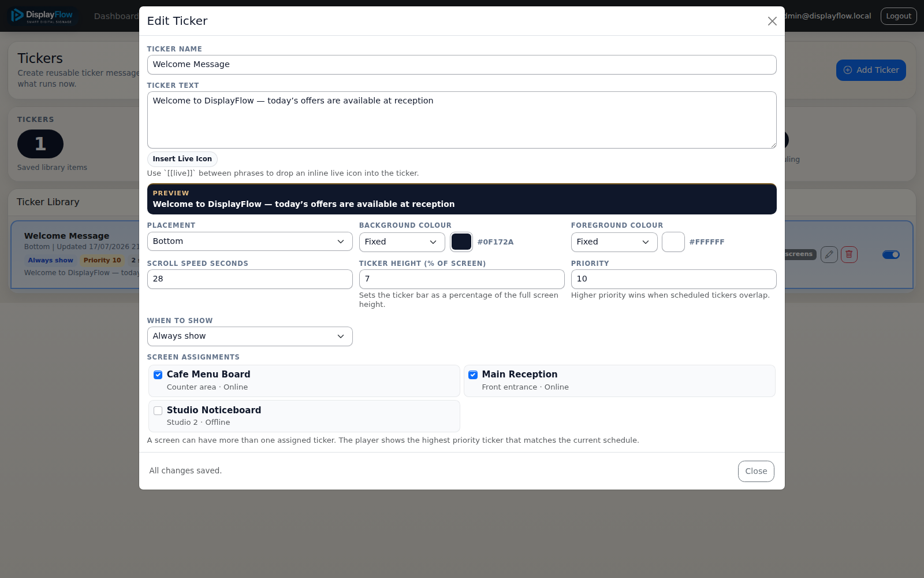Image resolution: width=924 pixels, height=578 pixels.
Task: Open the Dashboard nav item
Action: 116,16
